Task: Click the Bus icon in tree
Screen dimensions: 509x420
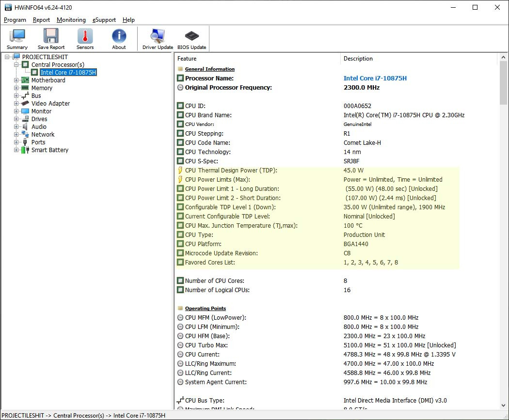Action: [x=25, y=96]
